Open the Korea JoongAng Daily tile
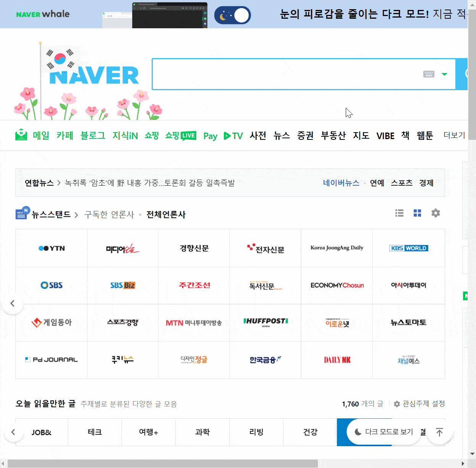The width and height of the screenshot is (476, 468). tap(337, 248)
